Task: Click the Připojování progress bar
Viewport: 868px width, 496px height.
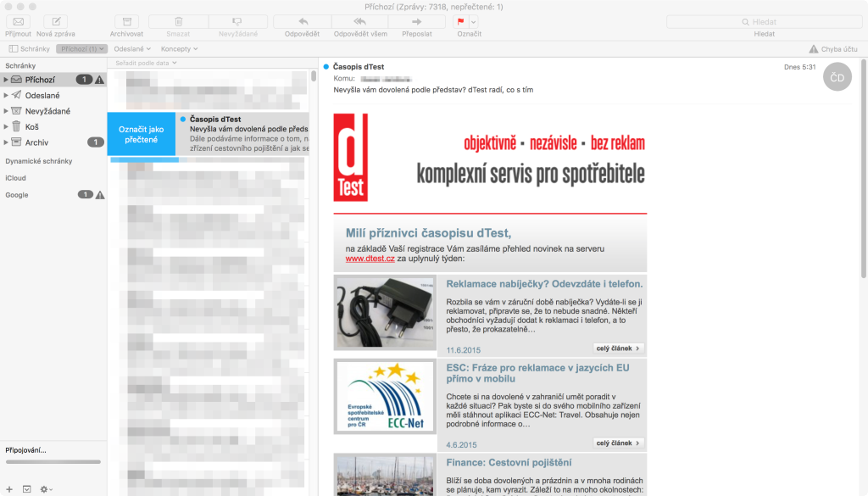Action: point(53,462)
